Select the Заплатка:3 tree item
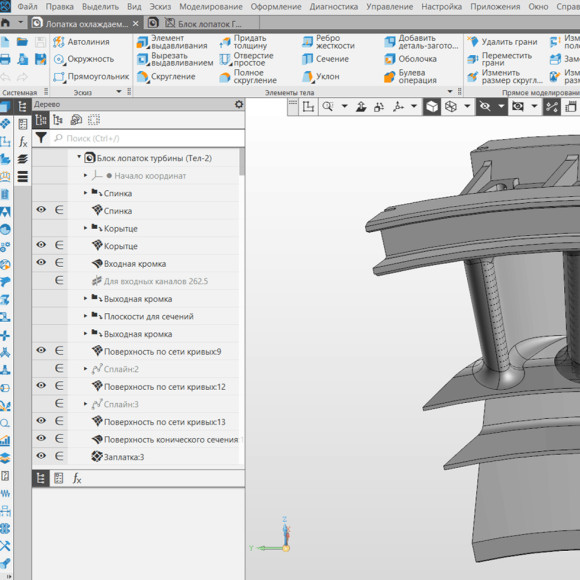Image resolution: width=580 pixels, height=580 pixels. click(x=124, y=457)
